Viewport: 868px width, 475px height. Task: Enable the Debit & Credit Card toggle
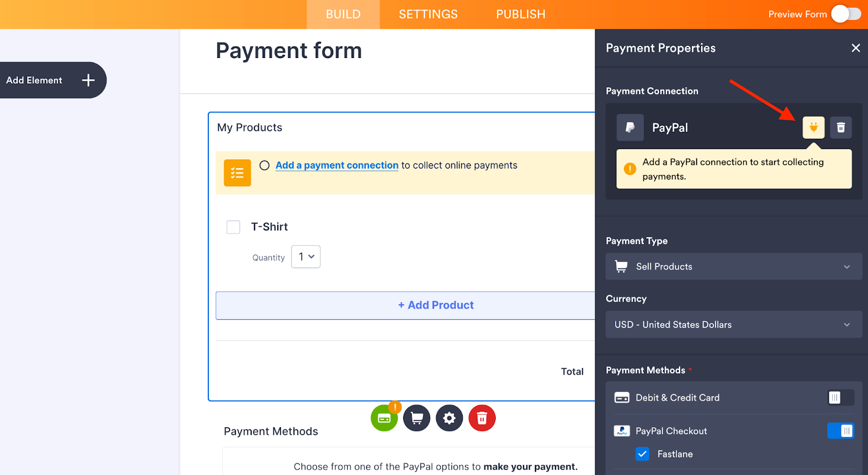point(840,397)
